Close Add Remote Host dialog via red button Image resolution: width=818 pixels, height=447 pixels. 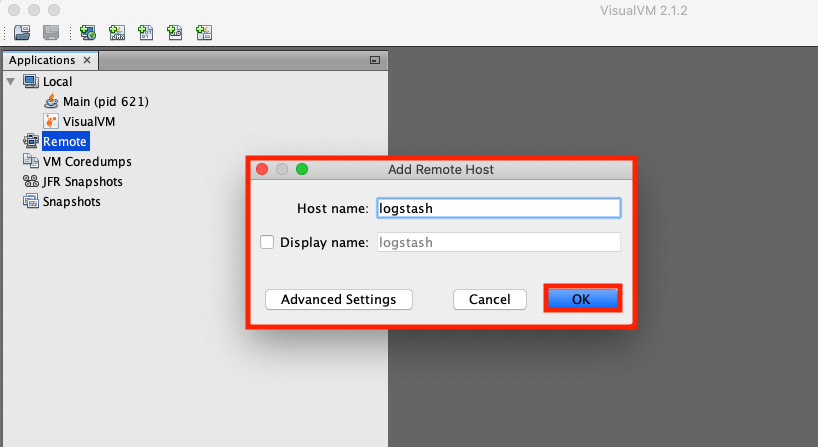[x=262, y=169]
